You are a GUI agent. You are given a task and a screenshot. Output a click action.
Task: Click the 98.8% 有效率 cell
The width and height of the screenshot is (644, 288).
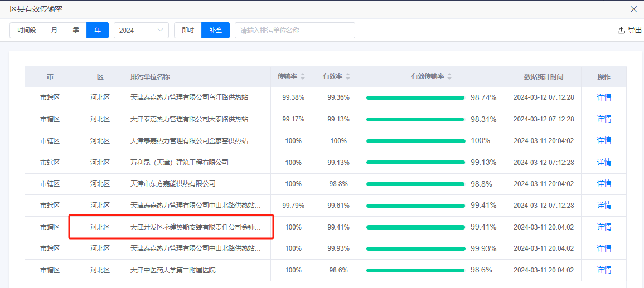(x=338, y=184)
